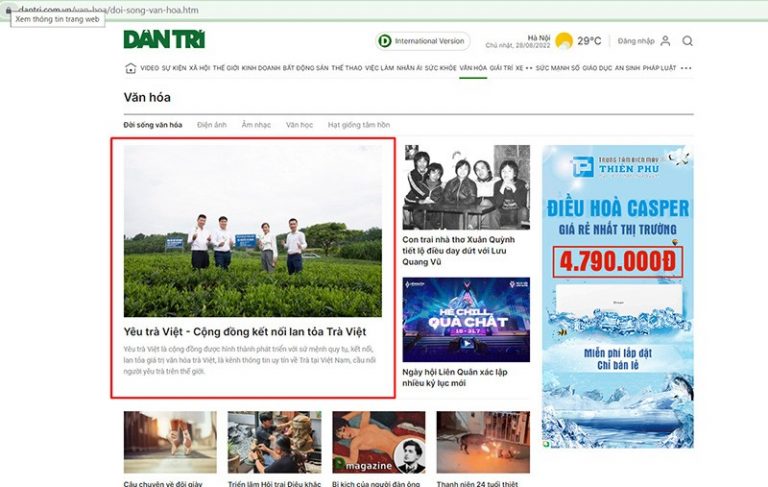Click the user account icon

coord(665,41)
